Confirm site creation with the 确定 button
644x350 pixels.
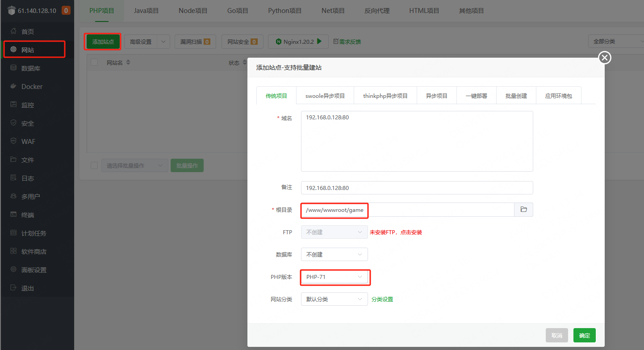[584, 335]
